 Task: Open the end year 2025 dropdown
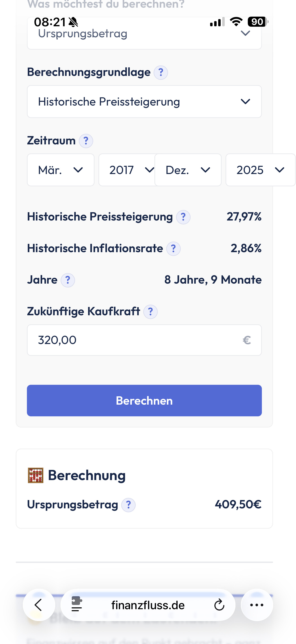tap(260, 170)
